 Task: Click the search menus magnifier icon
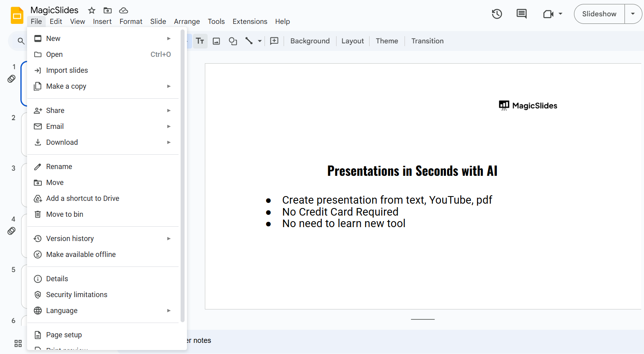click(x=21, y=41)
